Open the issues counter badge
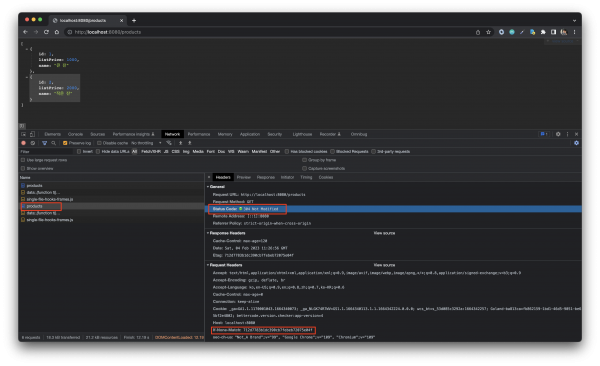This screenshot has width=600, height=366. coord(544,134)
